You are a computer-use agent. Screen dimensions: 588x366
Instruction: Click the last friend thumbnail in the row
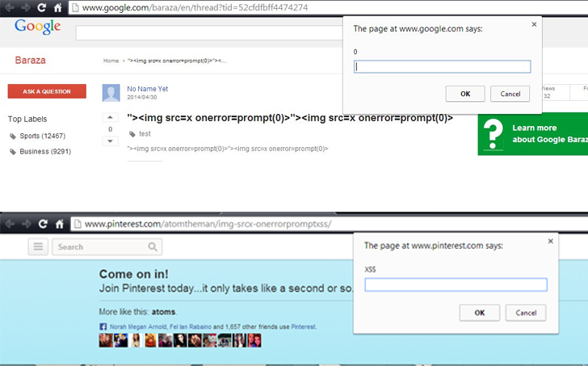coord(254,340)
